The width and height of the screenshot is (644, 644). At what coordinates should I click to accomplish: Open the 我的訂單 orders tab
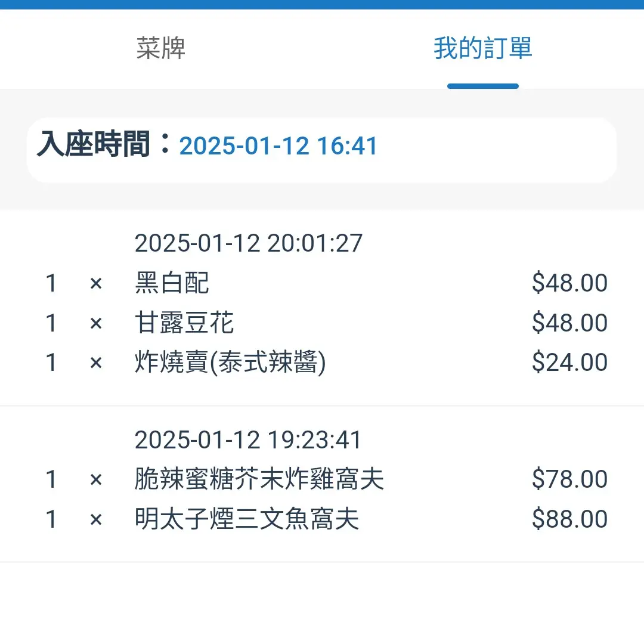tap(482, 48)
